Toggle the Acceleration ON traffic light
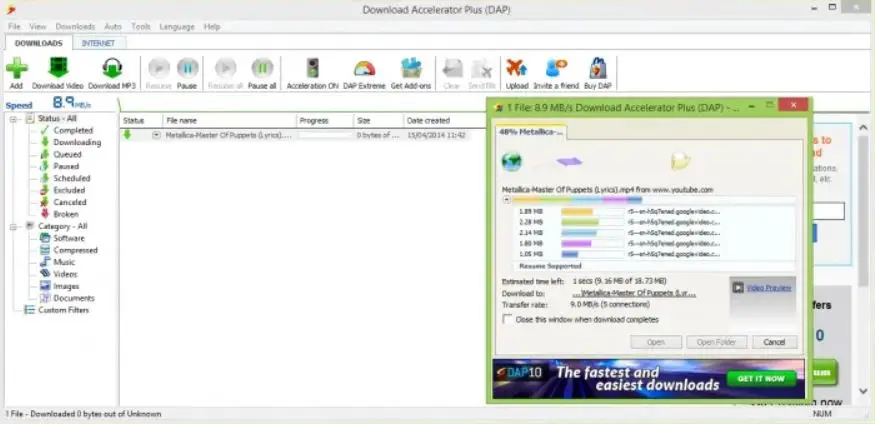Image resolution: width=875 pixels, height=424 pixels. pos(312,68)
